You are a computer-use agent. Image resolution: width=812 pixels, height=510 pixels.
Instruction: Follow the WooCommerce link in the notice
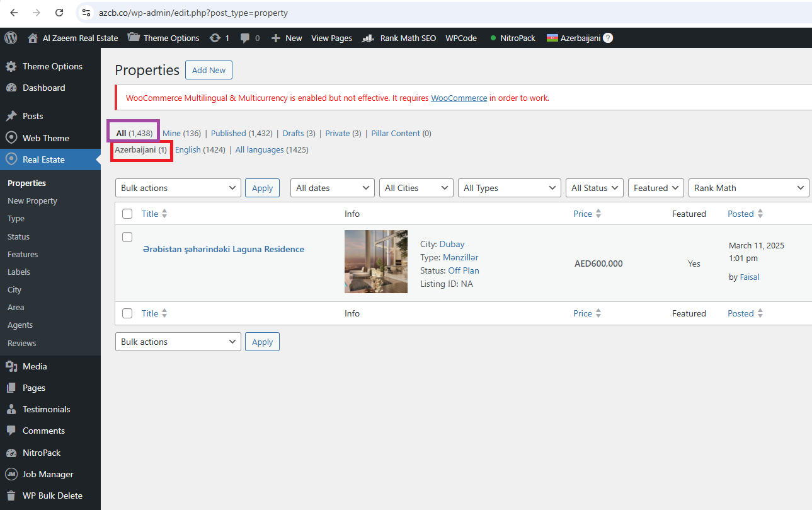point(459,98)
